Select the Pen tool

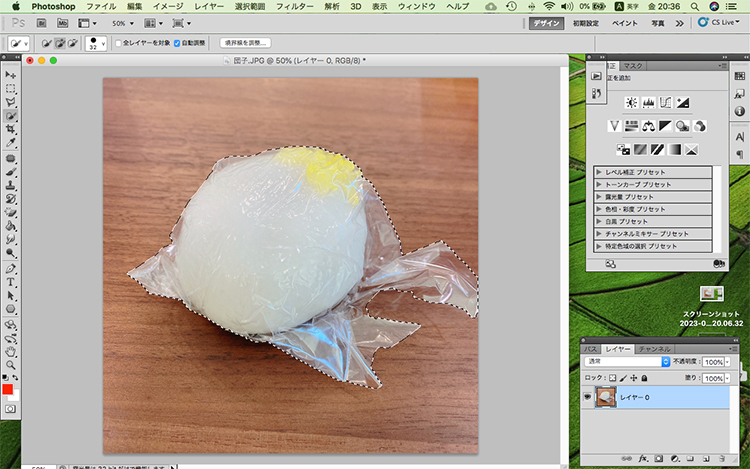coord(11,269)
